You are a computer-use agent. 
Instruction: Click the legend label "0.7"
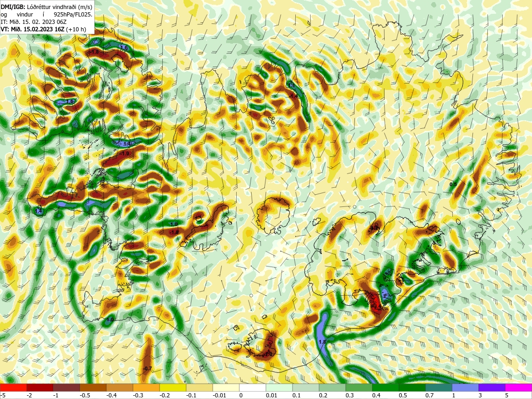(429, 395)
